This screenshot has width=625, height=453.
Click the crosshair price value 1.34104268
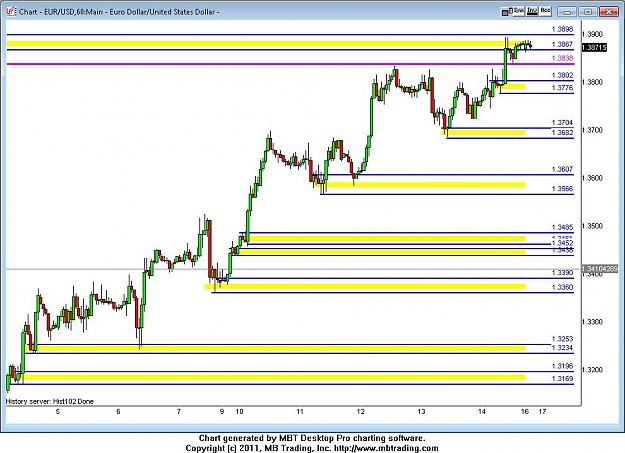point(600,269)
